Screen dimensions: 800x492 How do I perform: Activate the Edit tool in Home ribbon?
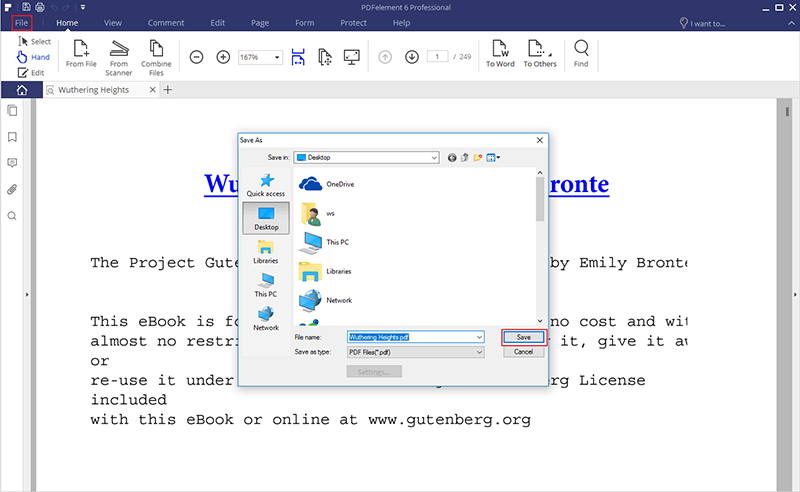pyautogui.click(x=31, y=73)
